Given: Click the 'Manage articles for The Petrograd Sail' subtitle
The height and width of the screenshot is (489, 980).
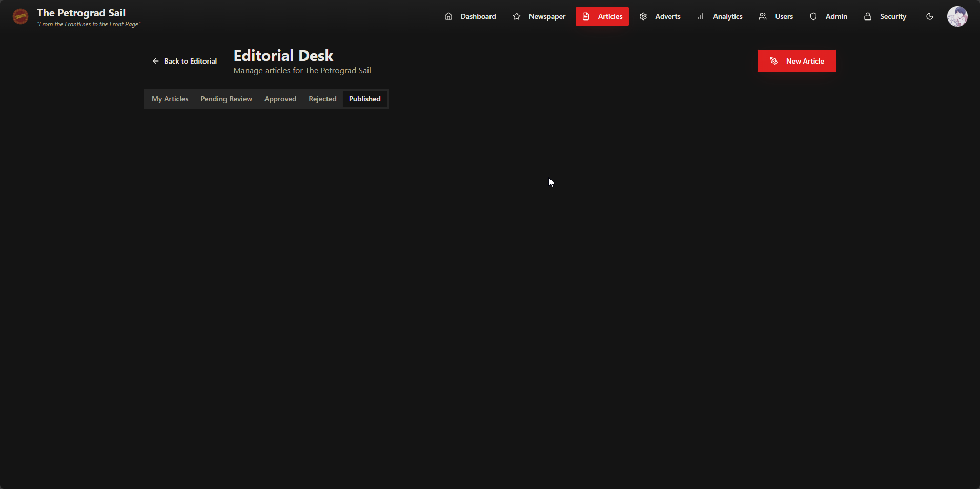Looking at the screenshot, I should [302, 71].
